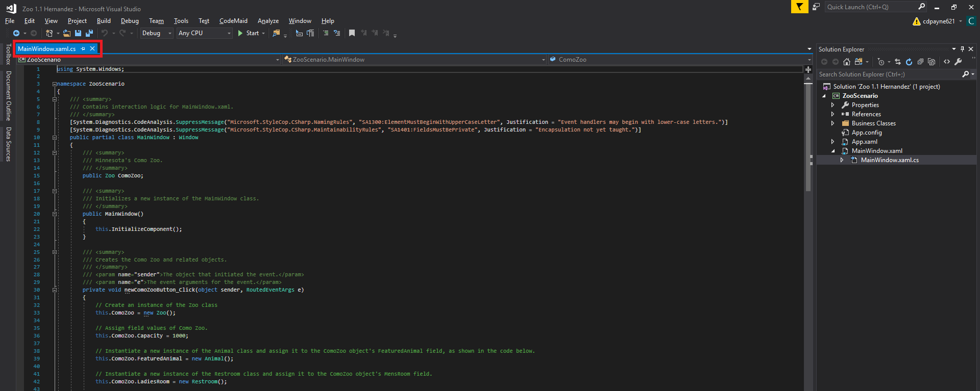The height and width of the screenshot is (391, 980).
Task: Open the CodeMaid menu
Action: click(233, 21)
